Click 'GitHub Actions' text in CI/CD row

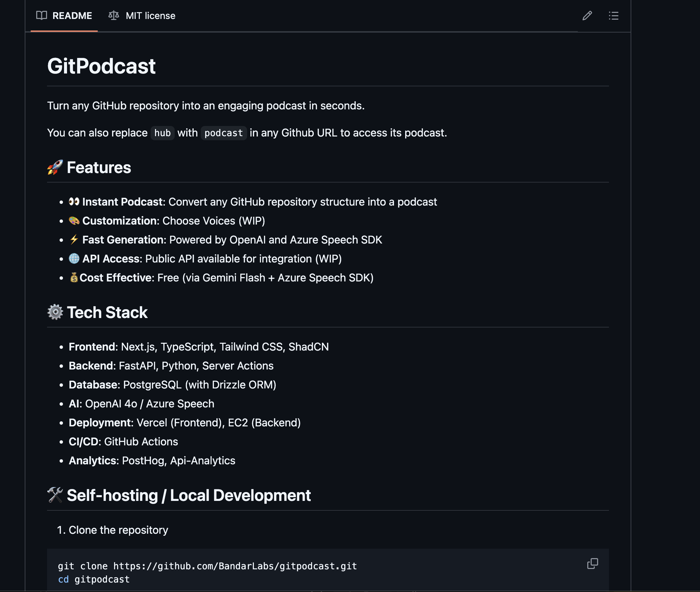point(141,442)
